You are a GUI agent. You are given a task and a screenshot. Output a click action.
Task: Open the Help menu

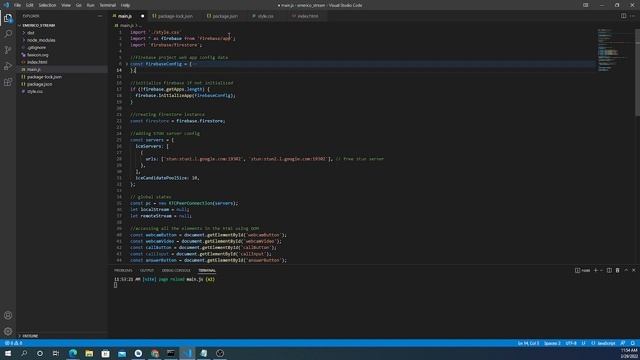(x=125, y=5)
